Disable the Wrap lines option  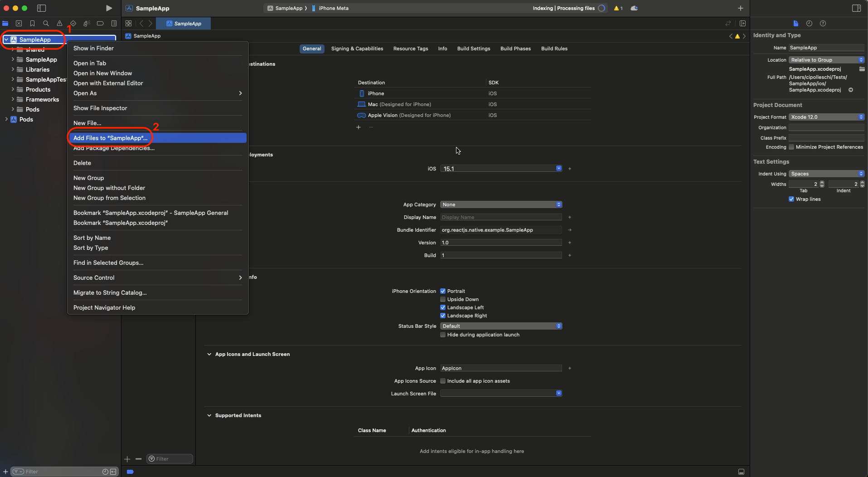click(x=790, y=199)
